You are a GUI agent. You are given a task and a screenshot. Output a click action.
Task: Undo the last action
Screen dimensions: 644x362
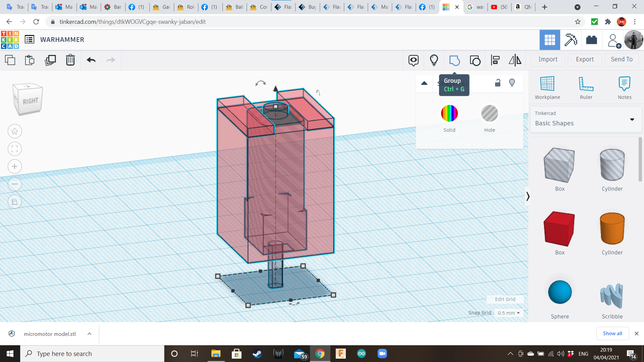(91, 60)
